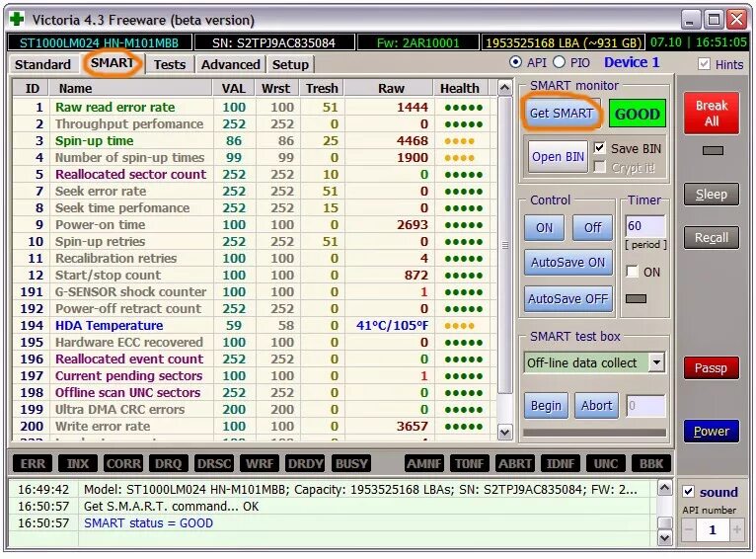
Task: Open the Advanced tab
Action: [x=231, y=64]
